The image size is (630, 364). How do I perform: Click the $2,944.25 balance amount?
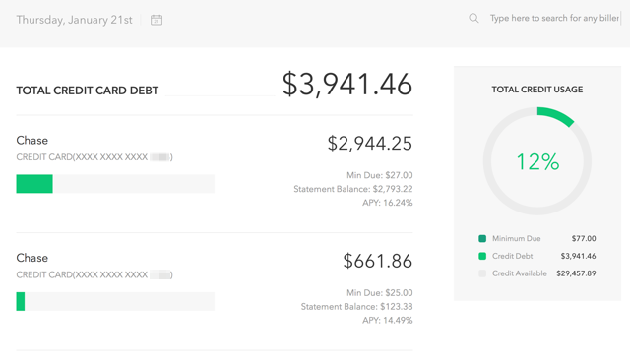370,144
